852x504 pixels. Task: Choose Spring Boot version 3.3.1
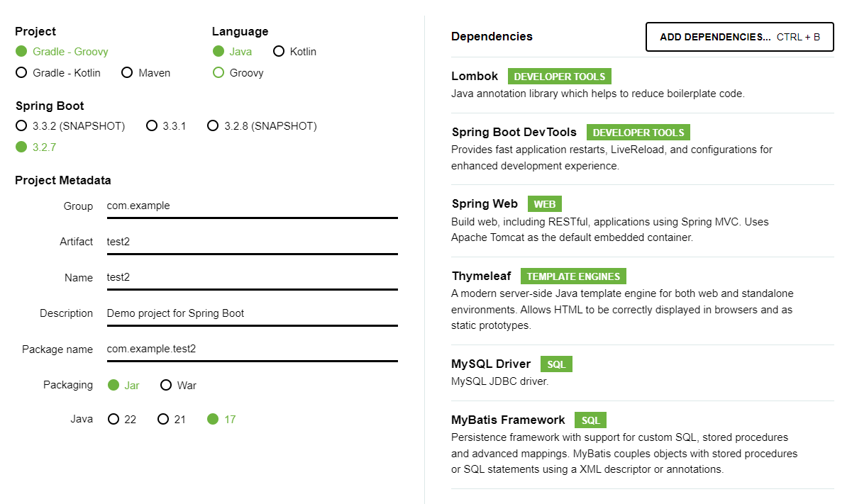click(x=152, y=126)
